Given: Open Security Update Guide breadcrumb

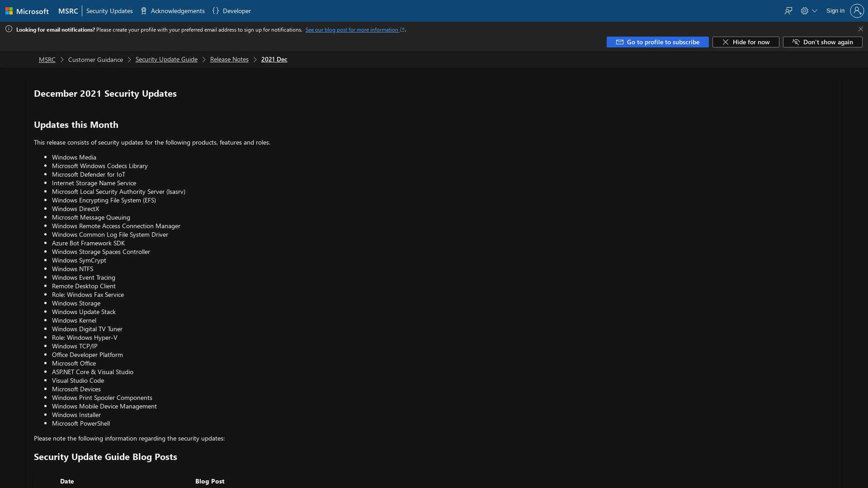Looking at the screenshot, I should (166, 60).
